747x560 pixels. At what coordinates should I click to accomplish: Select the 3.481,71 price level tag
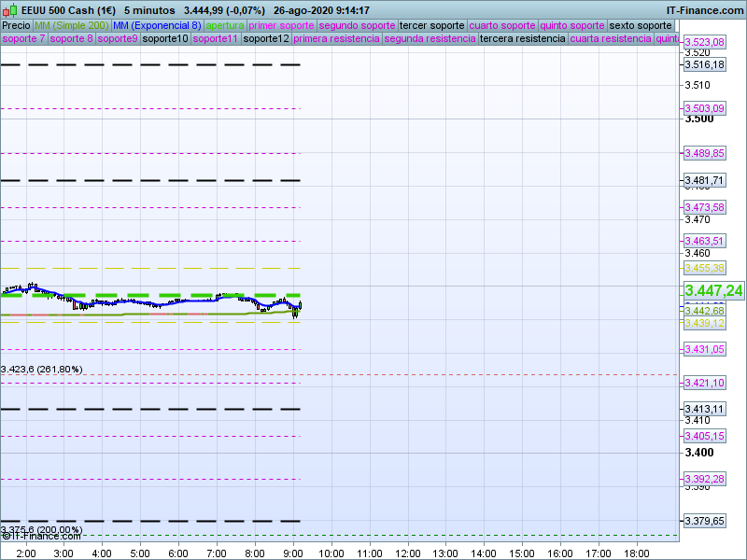pyautogui.click(x=704, y=180)
